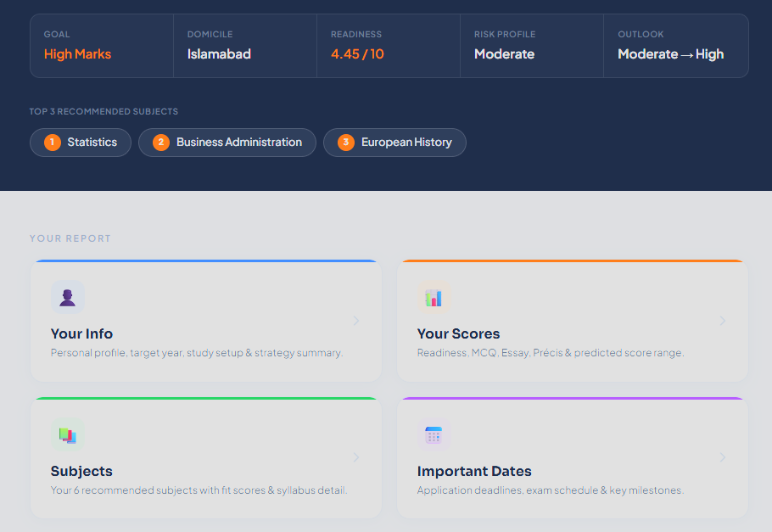772x532 pixels.
Task: Click the number 1 badge beside Statistics
Action: [x=53, y=143]
